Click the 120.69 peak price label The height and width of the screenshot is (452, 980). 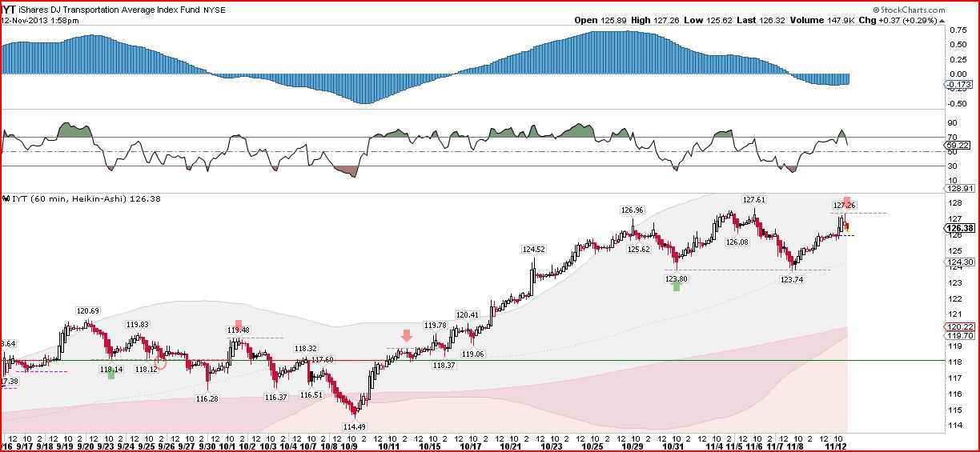[87, 310]
